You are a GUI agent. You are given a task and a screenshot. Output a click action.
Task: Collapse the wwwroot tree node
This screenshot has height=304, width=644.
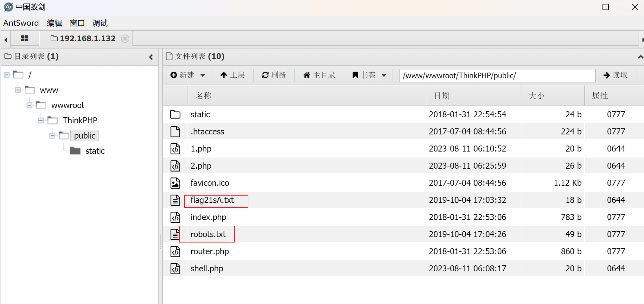point(29,105)
